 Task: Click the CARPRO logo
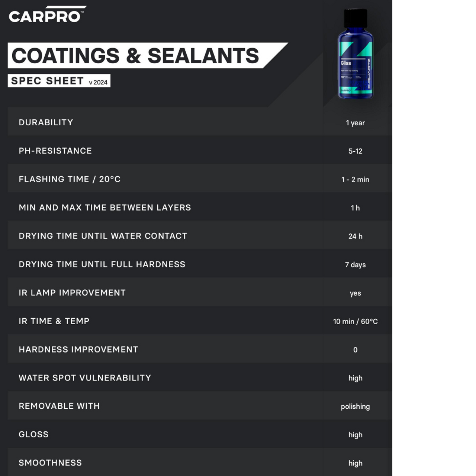point(47,15)
